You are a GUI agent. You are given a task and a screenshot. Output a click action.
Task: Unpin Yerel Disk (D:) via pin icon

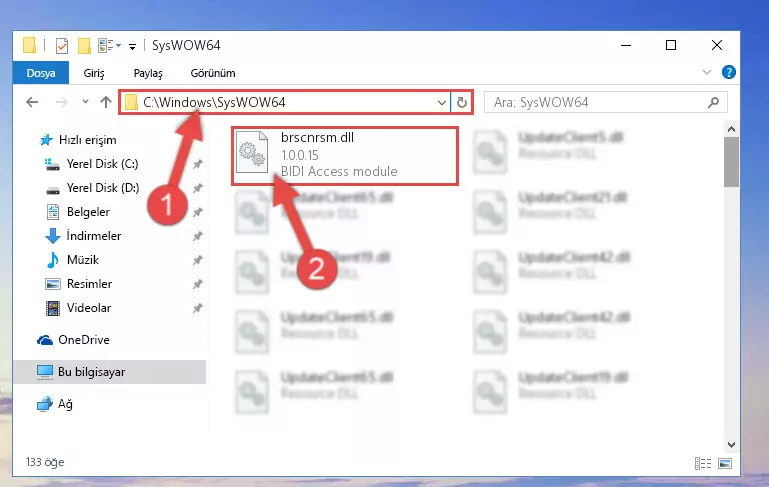pyautogui.click(x=198, y=188)
